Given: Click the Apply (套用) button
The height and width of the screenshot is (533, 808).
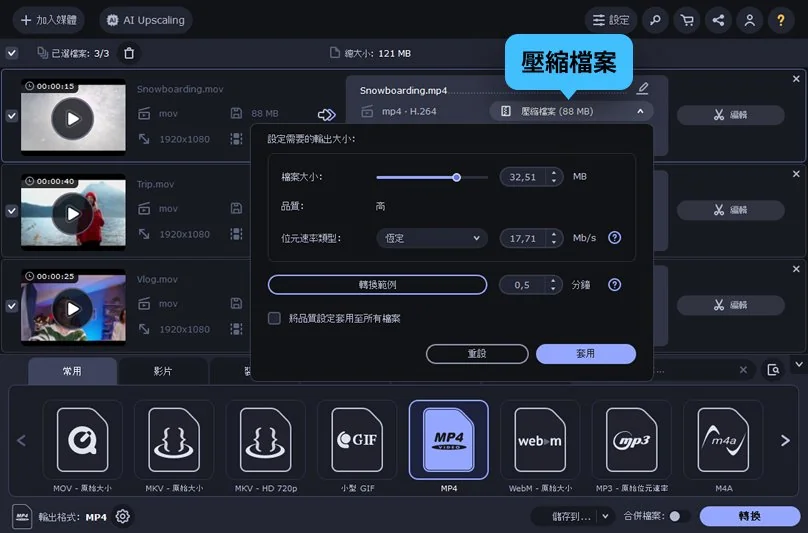Looking at the screenshot, I should coord(586,354).
